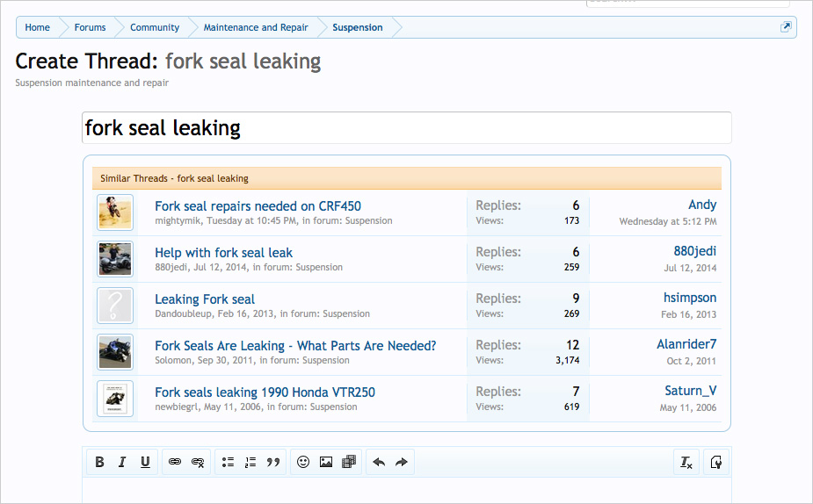
Task: Toggle bold formatting in editor toolbar
Action: pyautogui.click(x=99, y=462)
